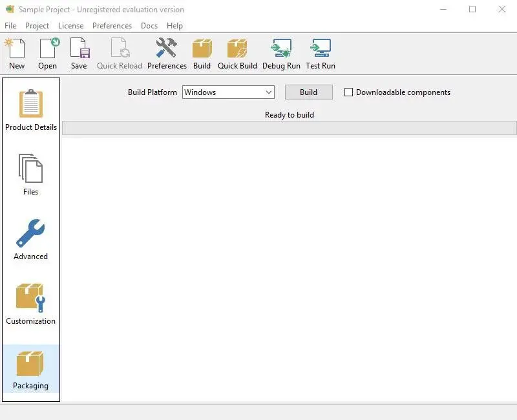Viewport: 517px width, 420px height.
Task: Click the 'Build Platform' label
Action: [153, 92]
